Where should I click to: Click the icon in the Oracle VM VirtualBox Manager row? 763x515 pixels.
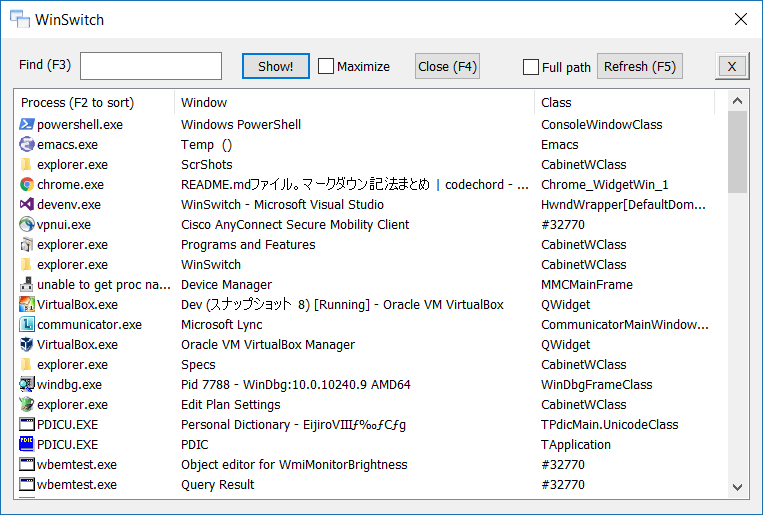click(27, 344)
